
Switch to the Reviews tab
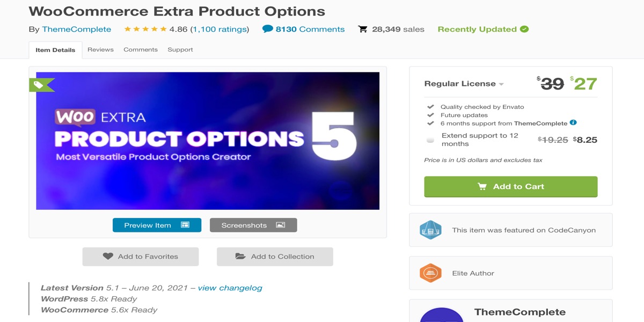tap(100, 49)
